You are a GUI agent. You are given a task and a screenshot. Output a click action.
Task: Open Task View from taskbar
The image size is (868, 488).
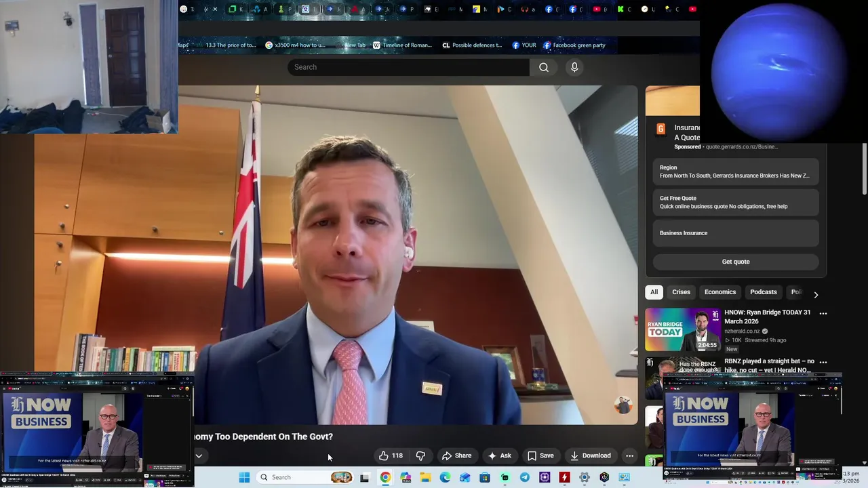[364, 477]
